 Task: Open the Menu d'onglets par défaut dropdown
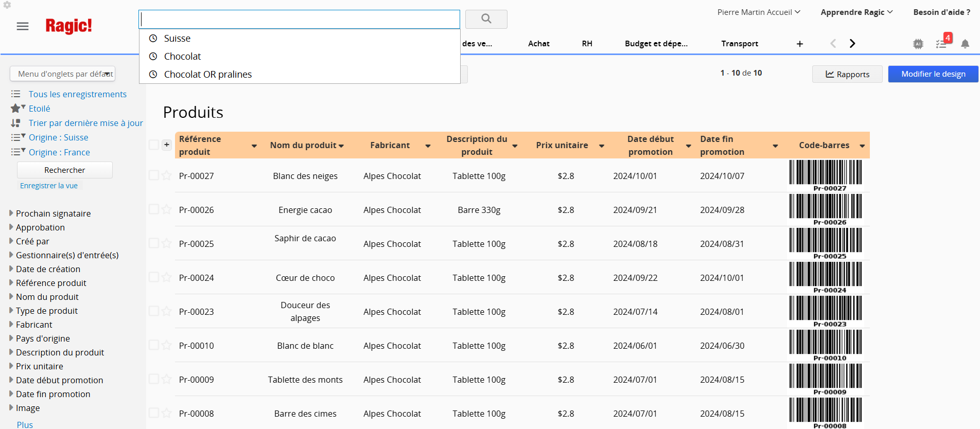[x=62, y=74]
